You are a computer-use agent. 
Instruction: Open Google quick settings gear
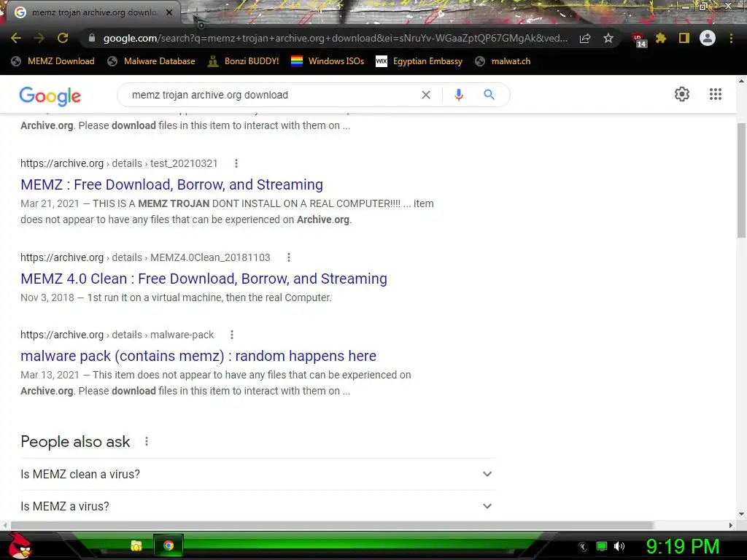tap(682, 94)
